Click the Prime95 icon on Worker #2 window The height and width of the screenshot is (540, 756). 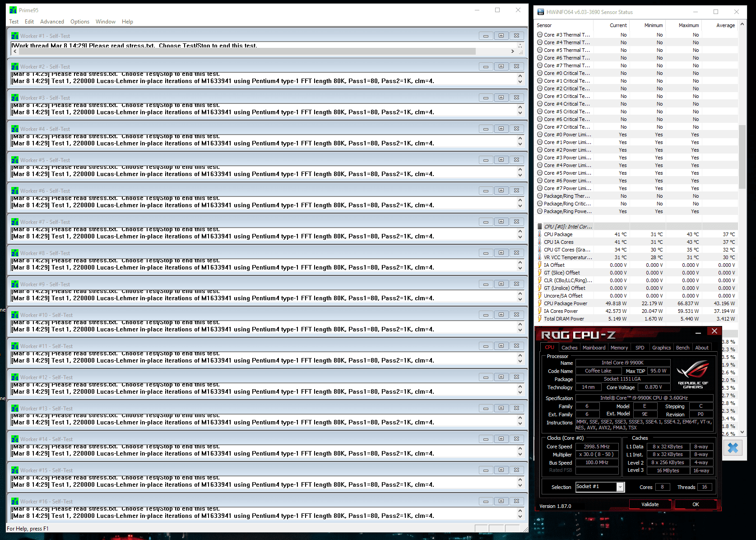pyautogui.click(x=15, y=66)
